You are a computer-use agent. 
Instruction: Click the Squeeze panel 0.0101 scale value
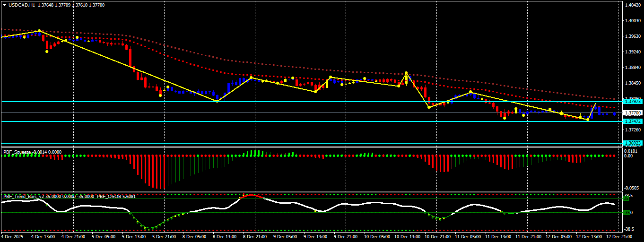click(x=631, y=151)
